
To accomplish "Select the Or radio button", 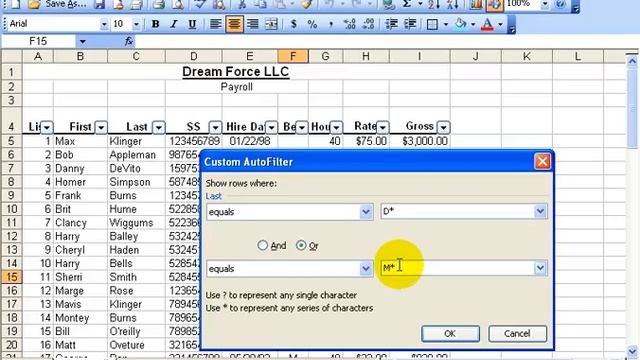I will pos(301,245).
